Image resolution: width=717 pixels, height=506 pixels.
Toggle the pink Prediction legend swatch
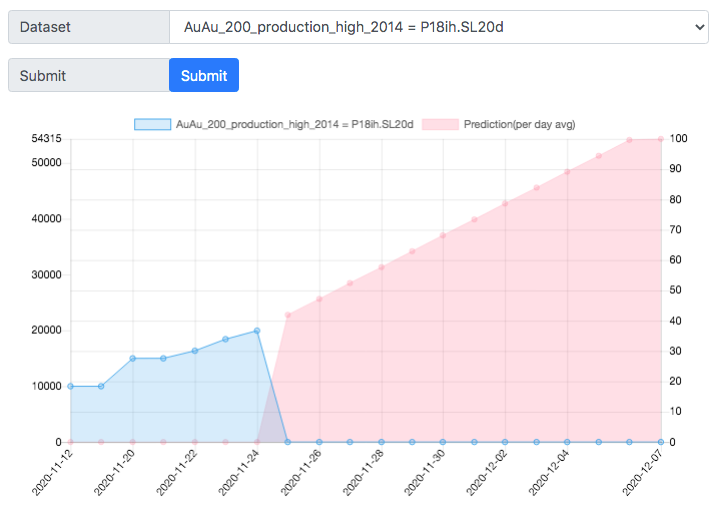440,124
